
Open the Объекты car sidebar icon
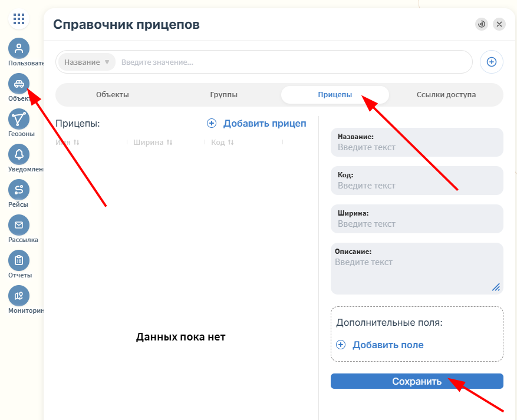coord(19,84)
